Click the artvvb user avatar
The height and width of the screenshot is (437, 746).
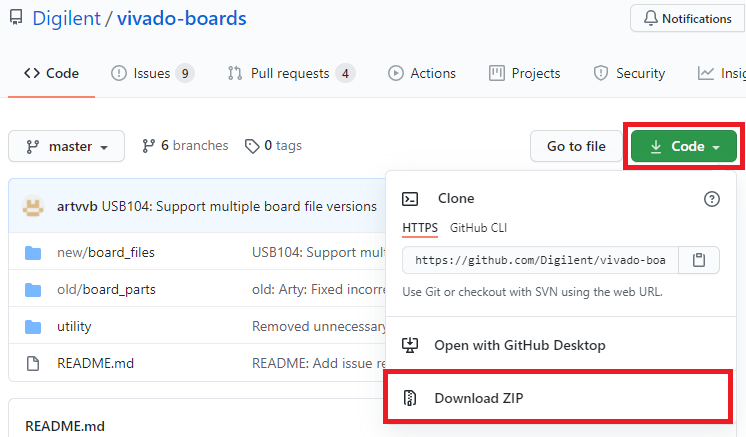[x=33, y=206]
